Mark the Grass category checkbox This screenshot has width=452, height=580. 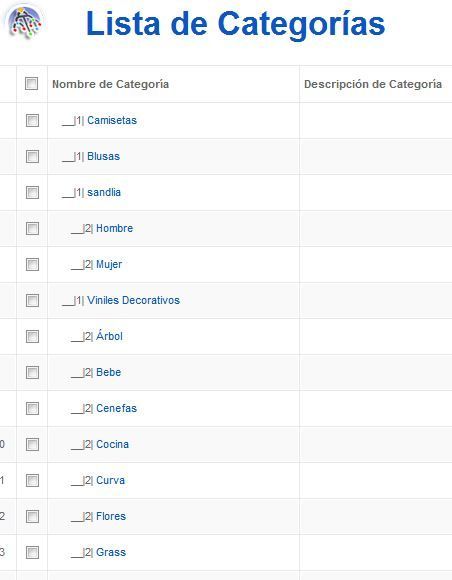(x=32, y=552)
